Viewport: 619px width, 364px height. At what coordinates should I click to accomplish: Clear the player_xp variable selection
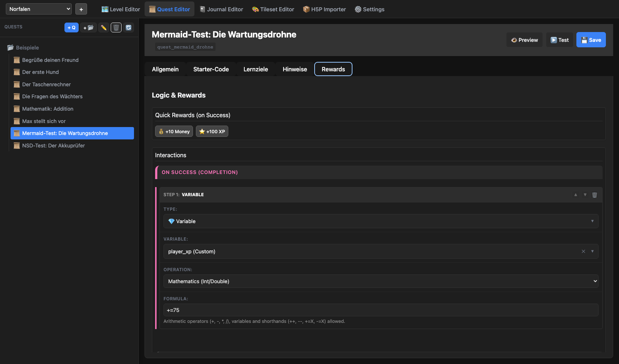tap(583, 252)
